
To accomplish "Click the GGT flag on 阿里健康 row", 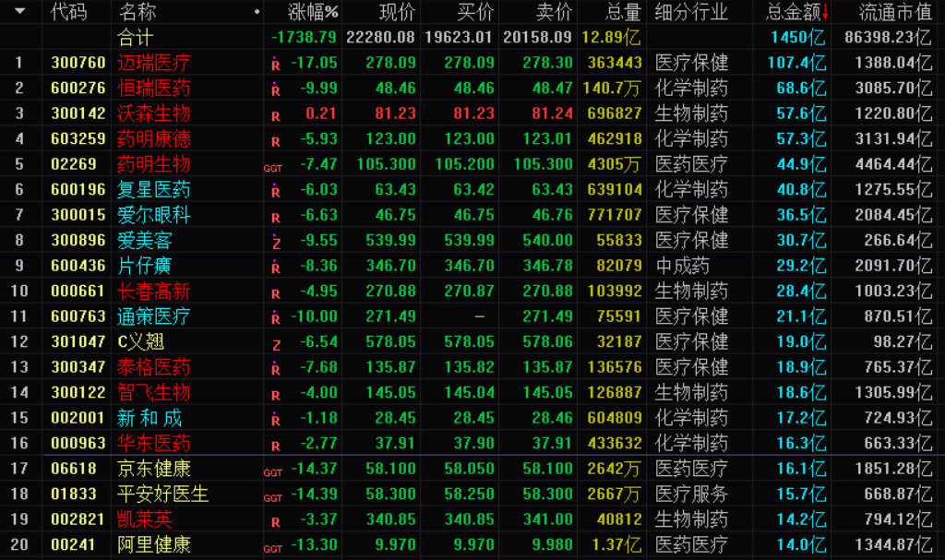I will 273,549.
